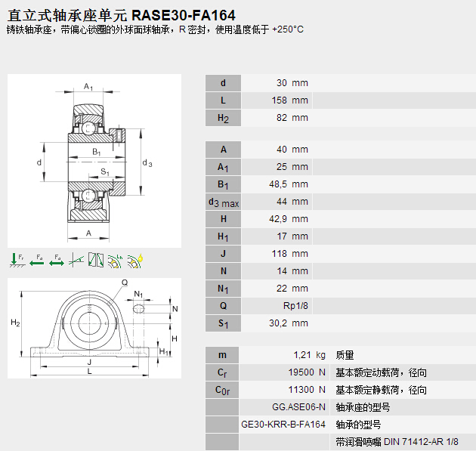Click the C0r static load rating label
This screenshot has width=476, height=451.
[222, 390]
